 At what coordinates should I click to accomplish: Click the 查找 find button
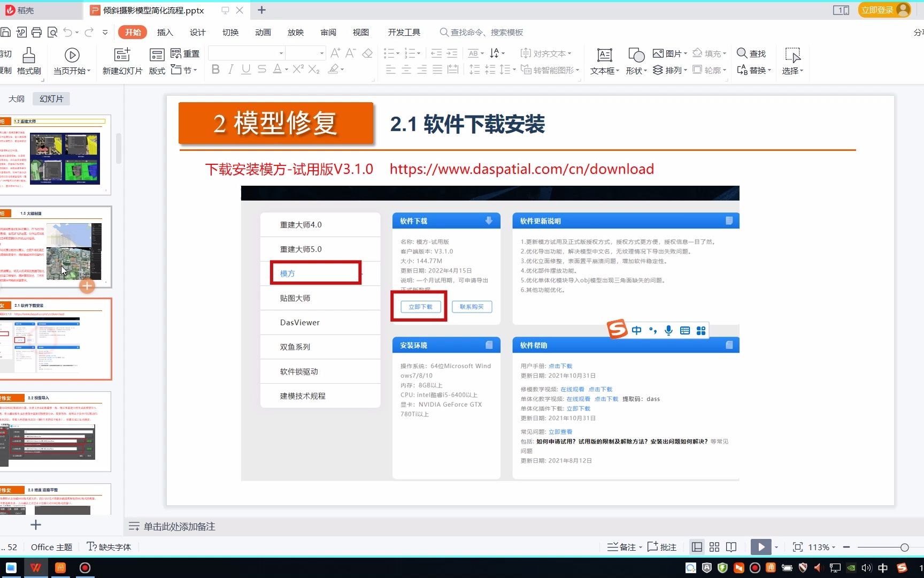[751, 54]
